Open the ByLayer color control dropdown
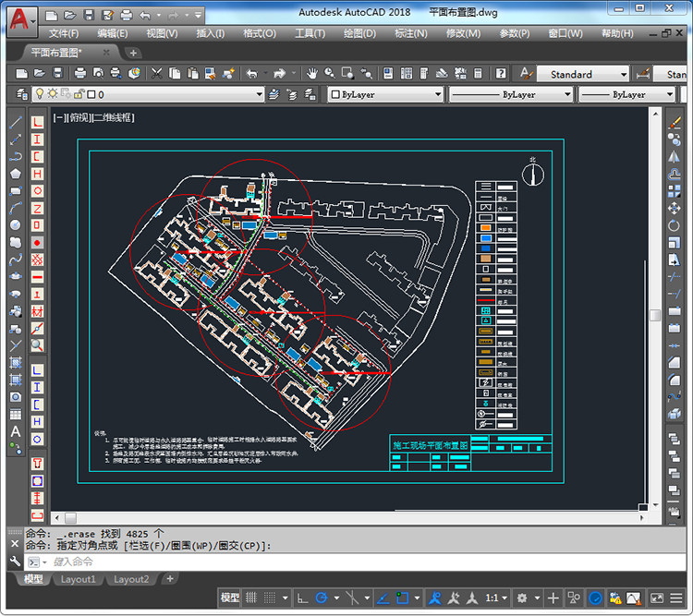The width and height of the screenshot is (693, 616). click(x=438, y=94)
